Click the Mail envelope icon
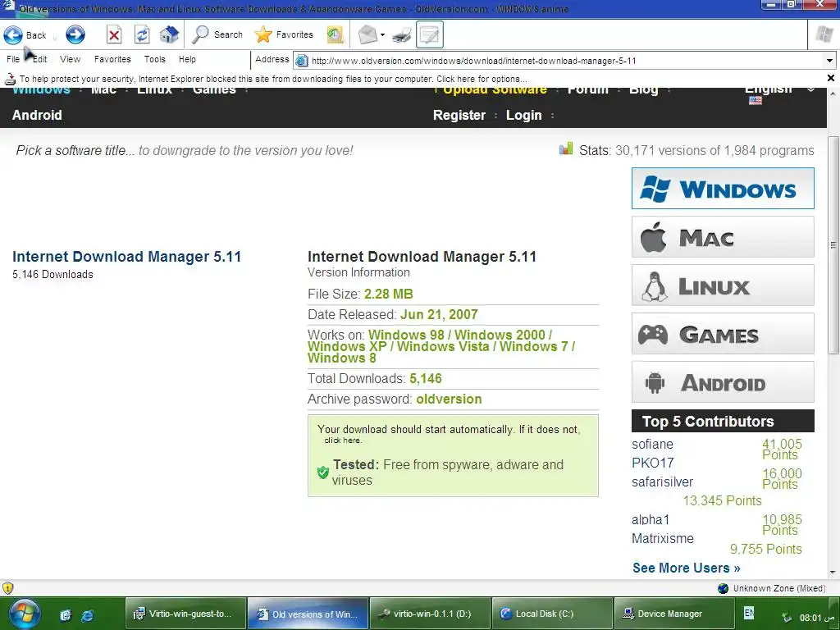Image resolution: width=840 pixels, height=630 pixels. coord(367,35)
